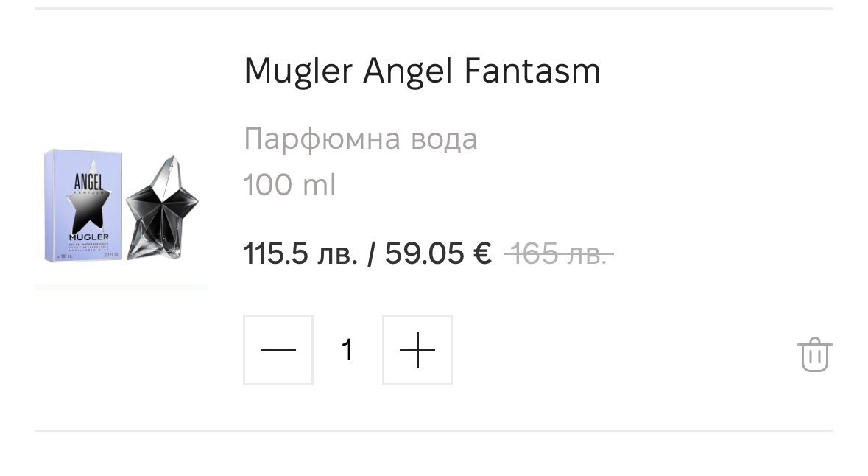Click the MUGLER text on the box
The height and width of the screenshot is (476, 868).
pos(88,237)
